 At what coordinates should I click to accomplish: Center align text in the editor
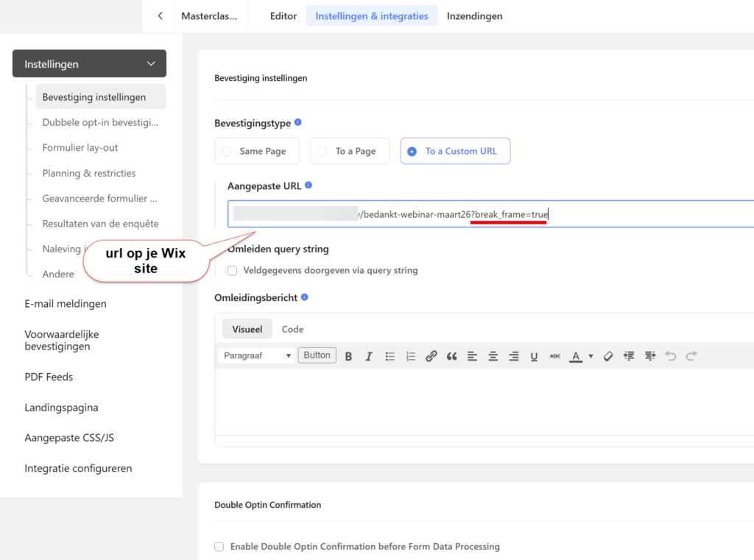[493, 356]
